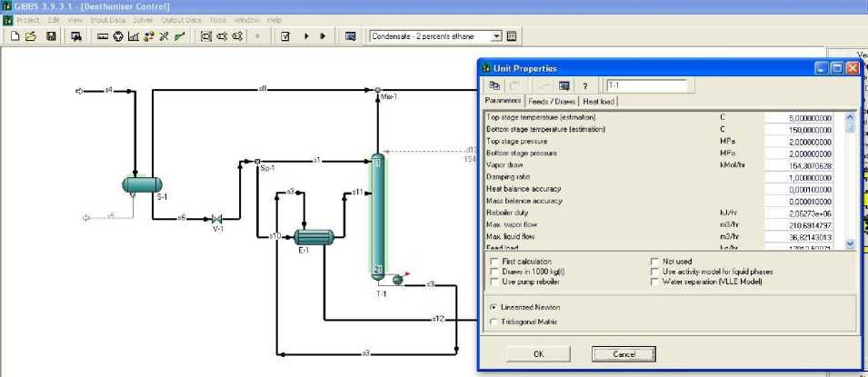Click Vapor draw value 154,3070628
Screen dimensions: 868x377
(799, 165)
